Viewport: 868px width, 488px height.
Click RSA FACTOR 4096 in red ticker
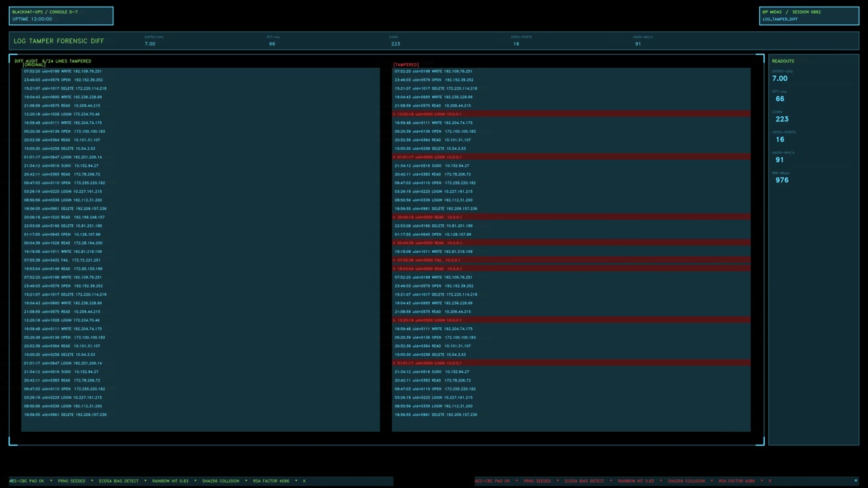[736, 481]
